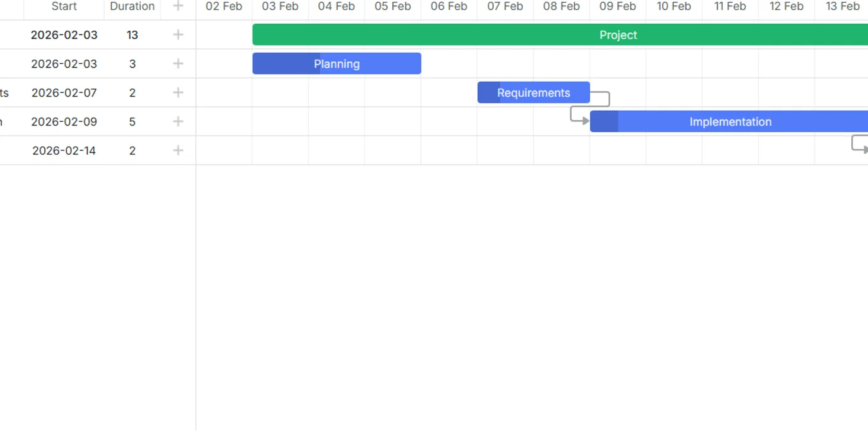Click the darker progress portion of Planning bar
868x434 pixels.
[x=286, y=64]
